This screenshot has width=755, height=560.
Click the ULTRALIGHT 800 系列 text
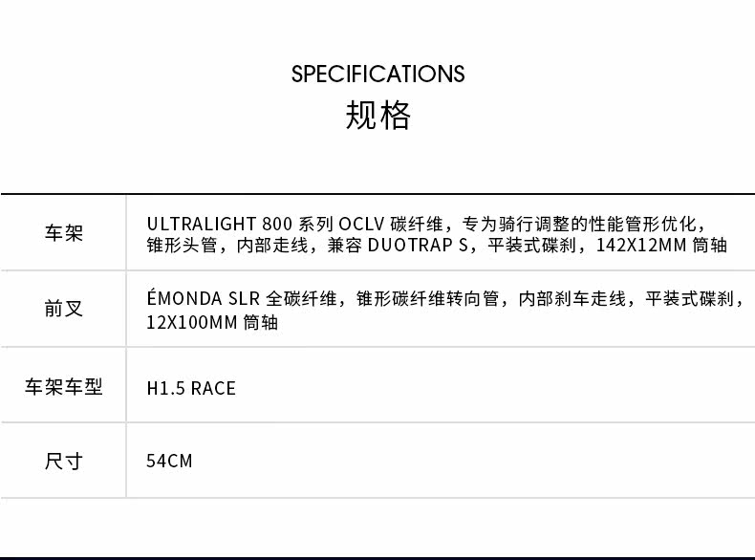pyautogui.click(x=241, y=225)
